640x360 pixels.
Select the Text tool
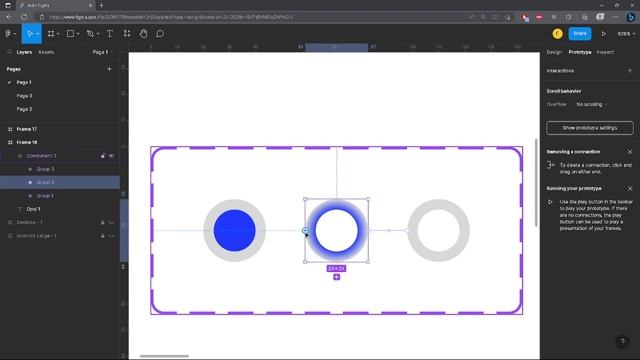(110, 34)
